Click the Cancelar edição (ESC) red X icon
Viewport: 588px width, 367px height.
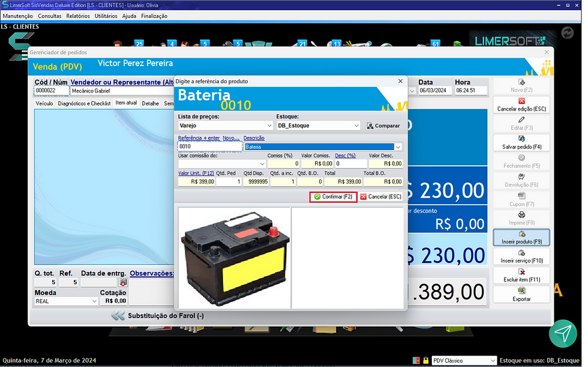521,101
